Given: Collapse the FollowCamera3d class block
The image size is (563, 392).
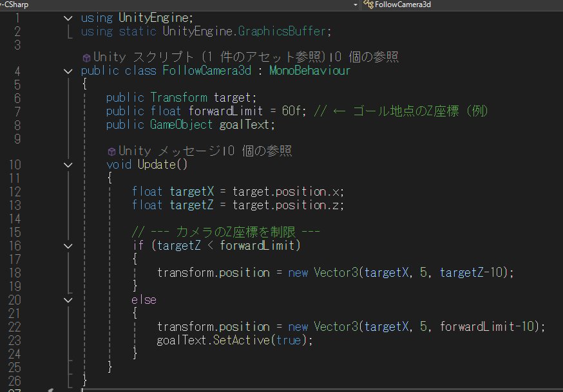Looking at the screenshot, I should pos(68,71).
